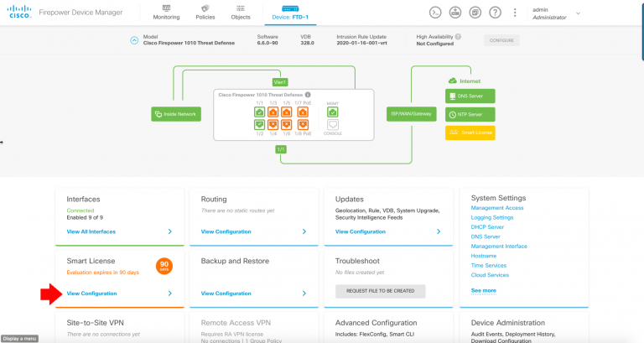Click info icon beside Firepower 1010 diagram title
Screen dimensions: 644x343
click(308, 95)
